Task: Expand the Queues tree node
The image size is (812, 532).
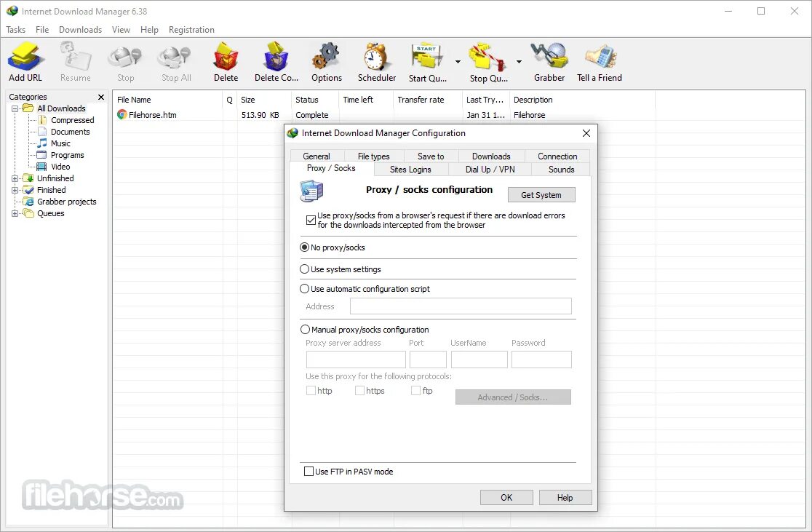Action: (x=15, y=213)
